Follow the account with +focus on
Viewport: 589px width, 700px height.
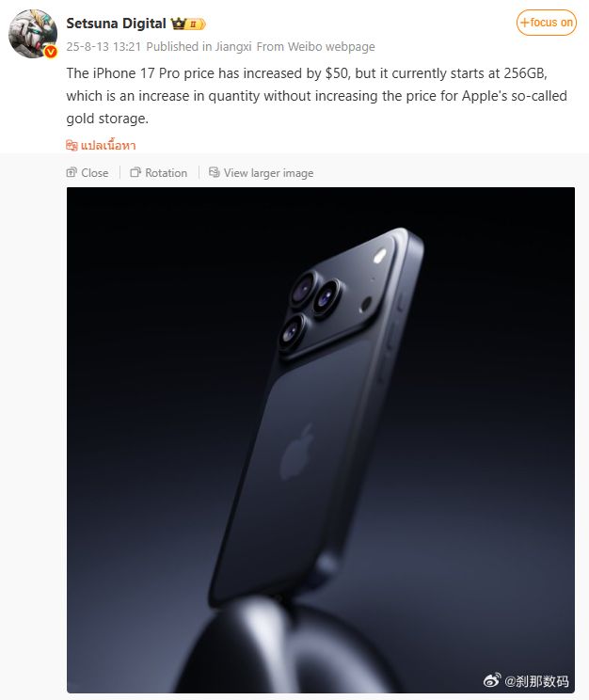(x=547, y=23)
